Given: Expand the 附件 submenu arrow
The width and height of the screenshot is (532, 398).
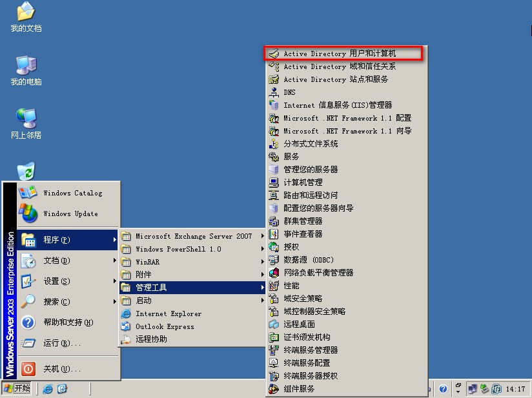Looking at the screenshot, I should (262, 275).
